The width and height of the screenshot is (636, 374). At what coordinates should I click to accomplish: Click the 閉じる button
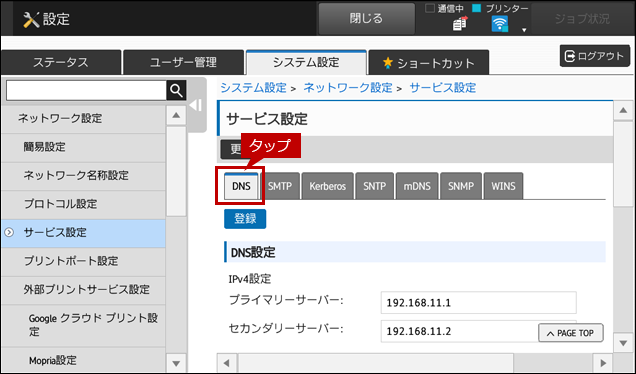pos(366,19)
